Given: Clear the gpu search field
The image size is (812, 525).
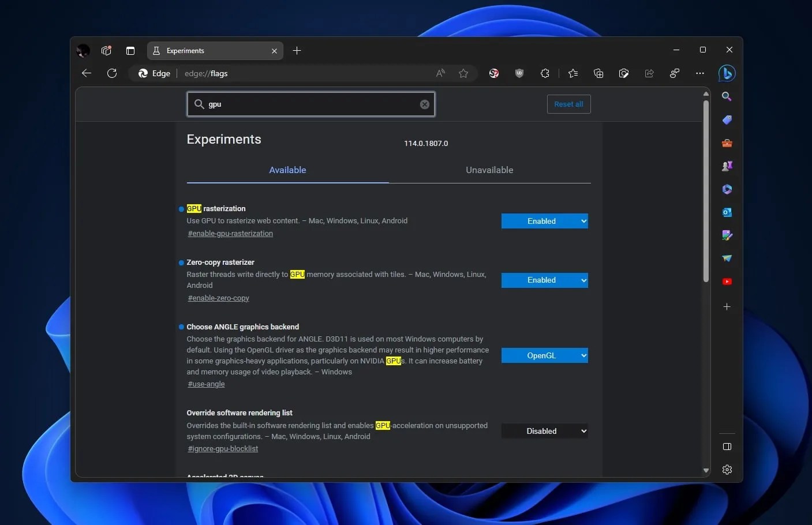Looking at the screenshot, I should pos(424,104).
